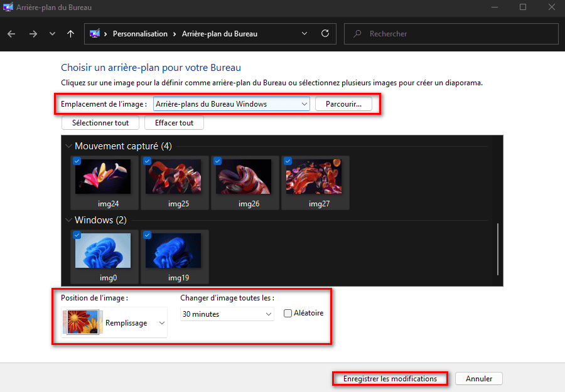Select the img27 wallpaper thumbnail

pos(314,176)
